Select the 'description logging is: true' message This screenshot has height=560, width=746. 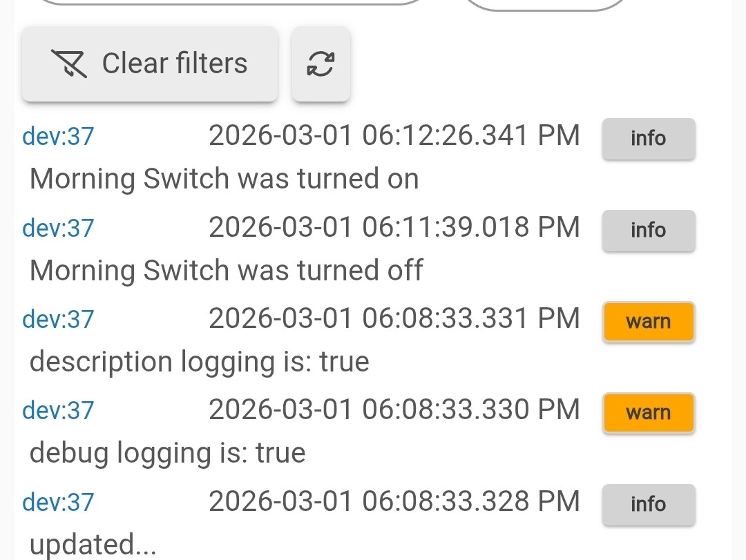200,362
